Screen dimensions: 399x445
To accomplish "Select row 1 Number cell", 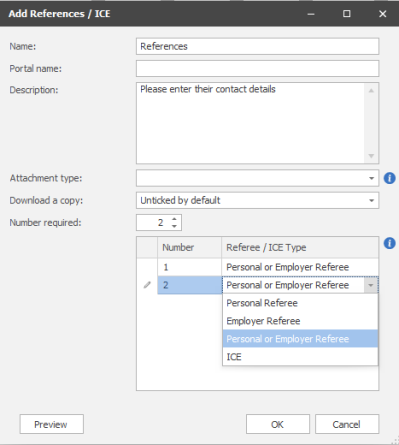I will point(189,267).
